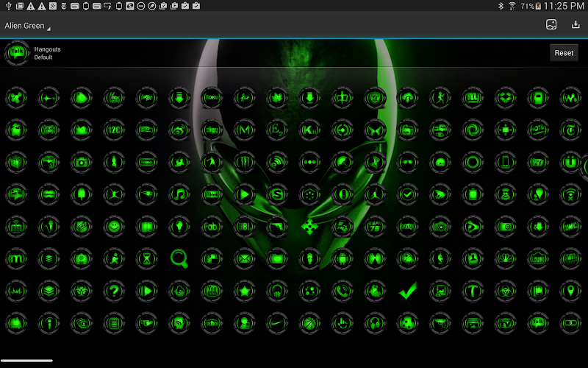Screen dimensions: 588x368
Task: Choose the umbrella icon
Action: tap(343, 162)
